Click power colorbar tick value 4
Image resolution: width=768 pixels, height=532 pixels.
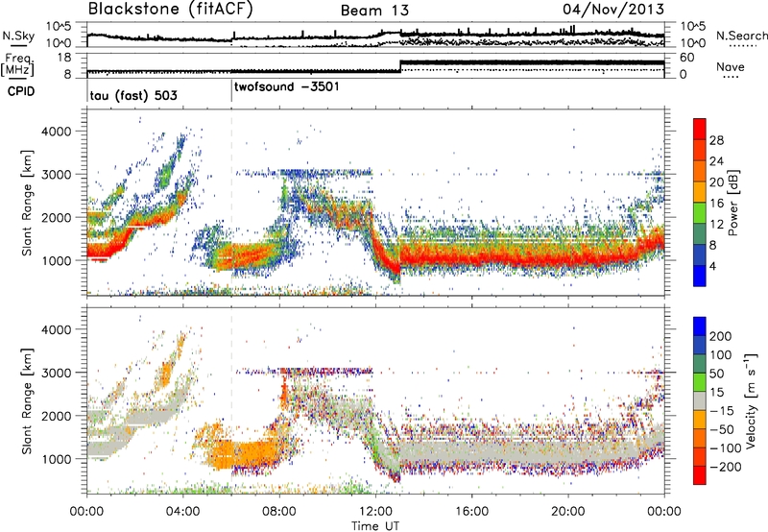click(x=713, y=266)
